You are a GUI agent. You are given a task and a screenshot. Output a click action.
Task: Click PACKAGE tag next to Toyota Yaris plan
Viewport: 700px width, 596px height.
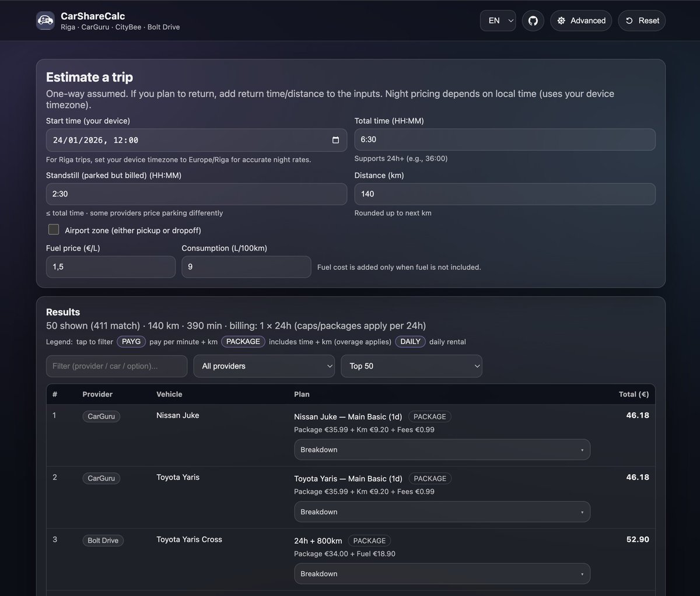coord(430,479)
